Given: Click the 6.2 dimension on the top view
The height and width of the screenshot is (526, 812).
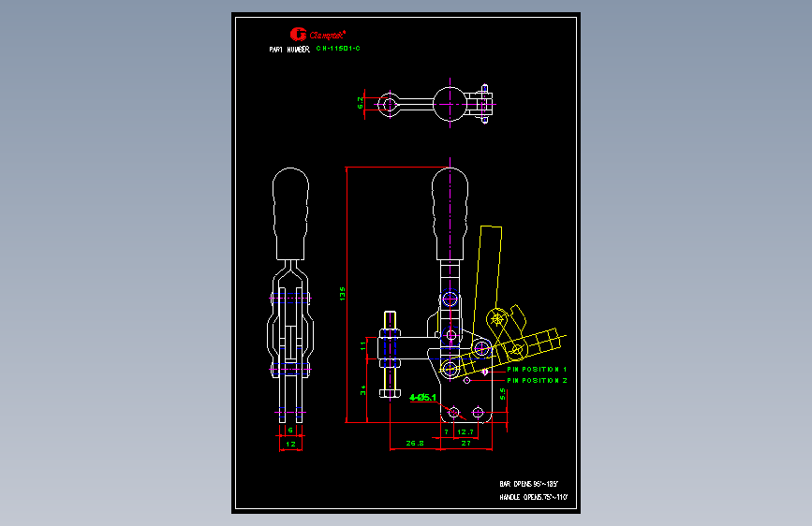Looking at the screenshot, I should pyautogui.click(x=361, y=103).
